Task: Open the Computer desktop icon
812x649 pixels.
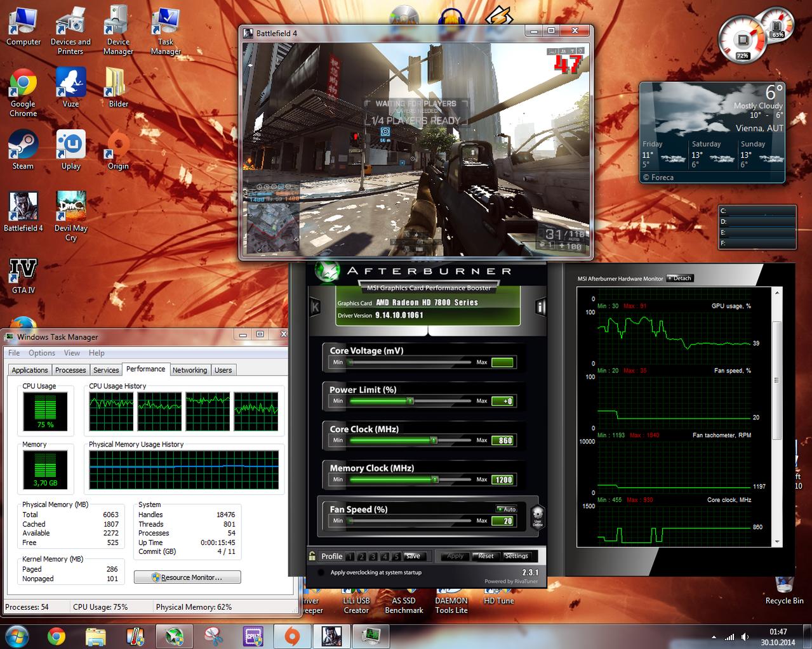Action: click(23, 25)
